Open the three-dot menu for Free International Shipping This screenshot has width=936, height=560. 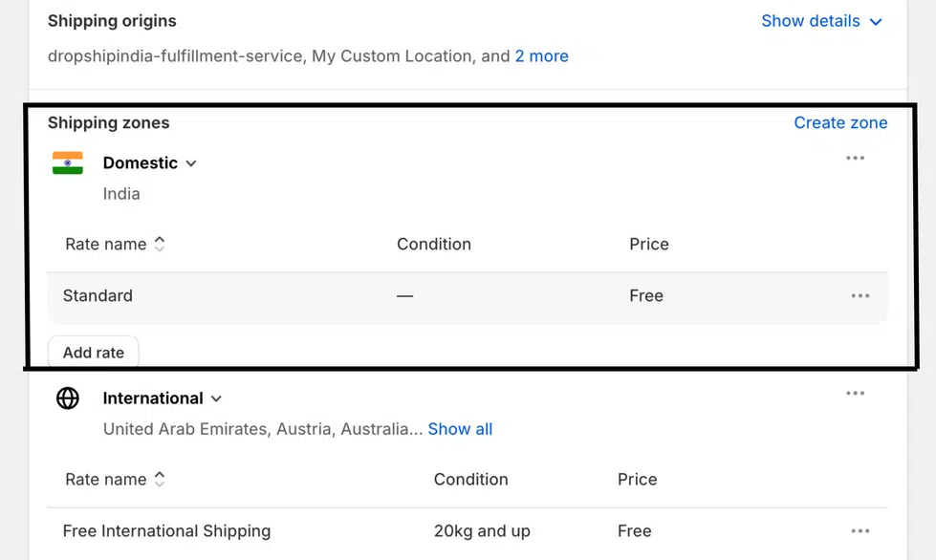(860, 530)
